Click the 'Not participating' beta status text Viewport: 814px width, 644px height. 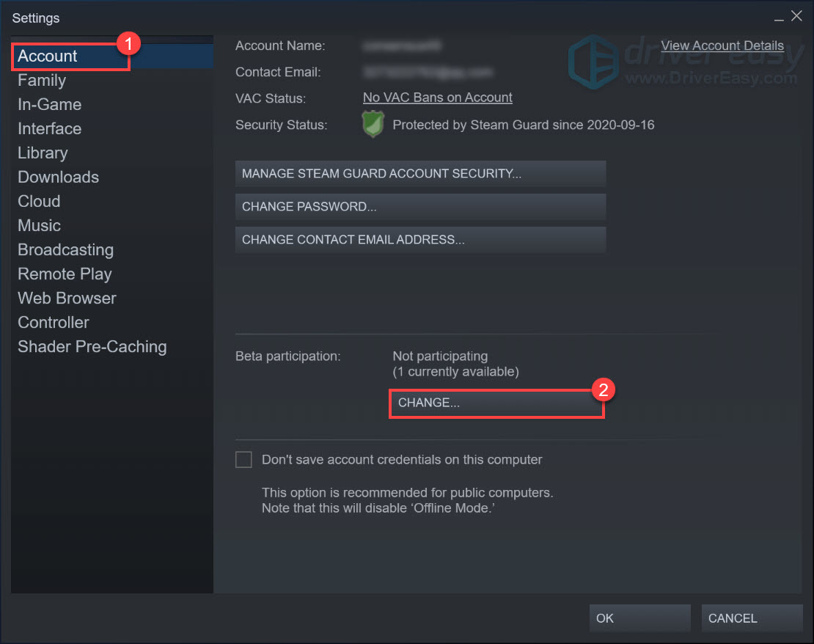point(440,356)
